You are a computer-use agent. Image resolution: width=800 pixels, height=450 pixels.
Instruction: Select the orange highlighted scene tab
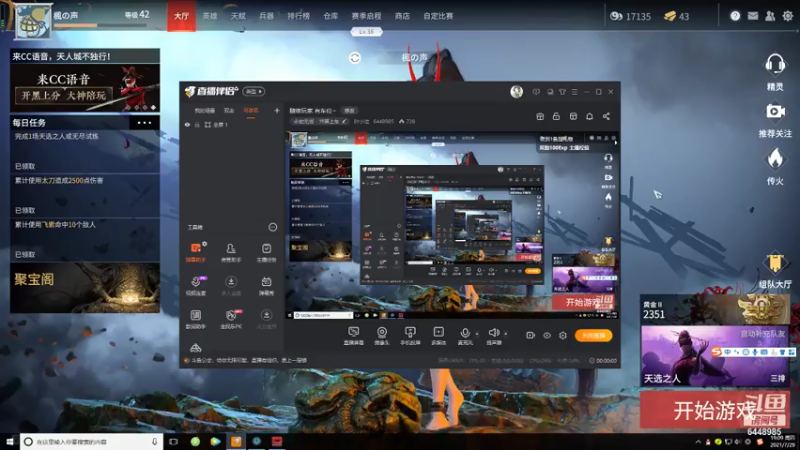point(251,111)
